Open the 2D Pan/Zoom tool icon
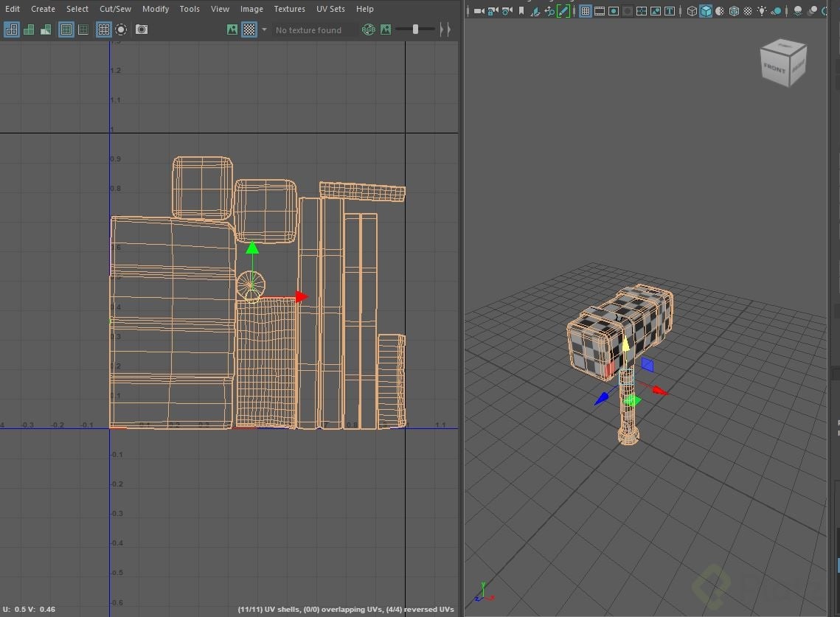The image size is (840, 617). (549, 11)
